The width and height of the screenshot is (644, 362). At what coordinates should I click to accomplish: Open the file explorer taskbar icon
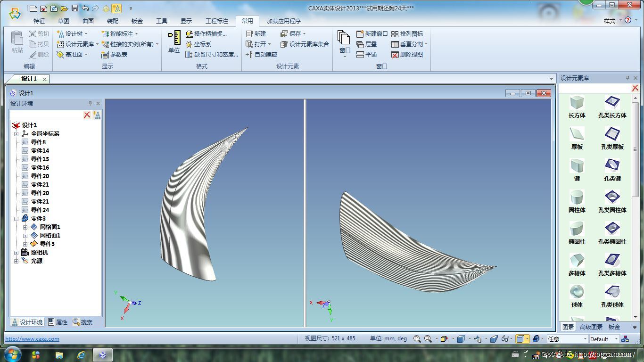click(x=59, y=354)
